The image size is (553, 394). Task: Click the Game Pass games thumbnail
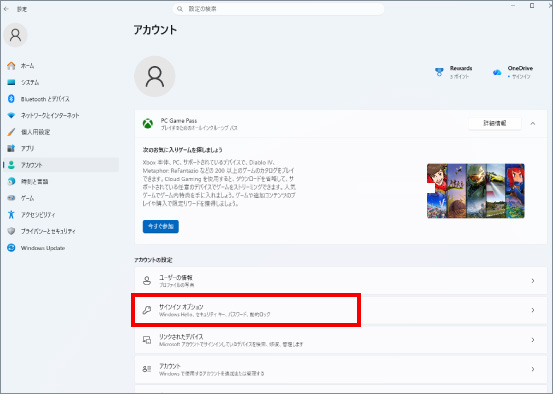tap(475, 191)
